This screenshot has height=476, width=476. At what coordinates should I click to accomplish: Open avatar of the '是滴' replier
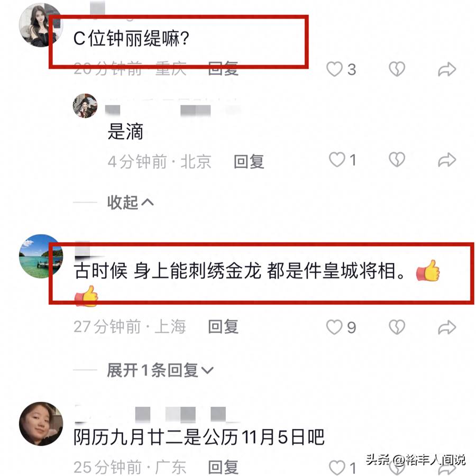coord(85,106)
